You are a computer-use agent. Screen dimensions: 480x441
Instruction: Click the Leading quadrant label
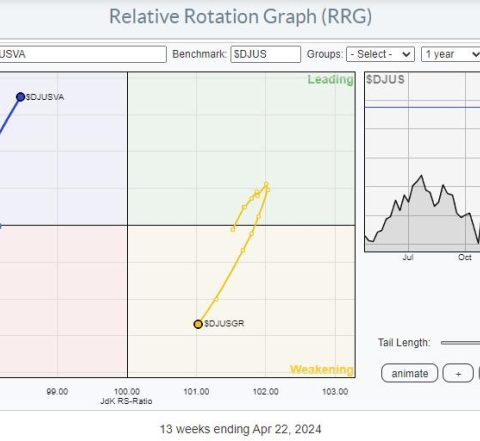pyautogui.click(x=330, y=79)
